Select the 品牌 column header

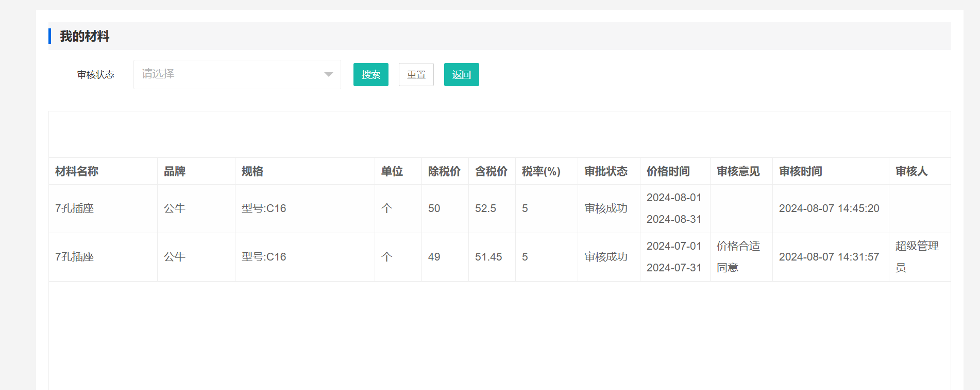(x=175, y=171)
